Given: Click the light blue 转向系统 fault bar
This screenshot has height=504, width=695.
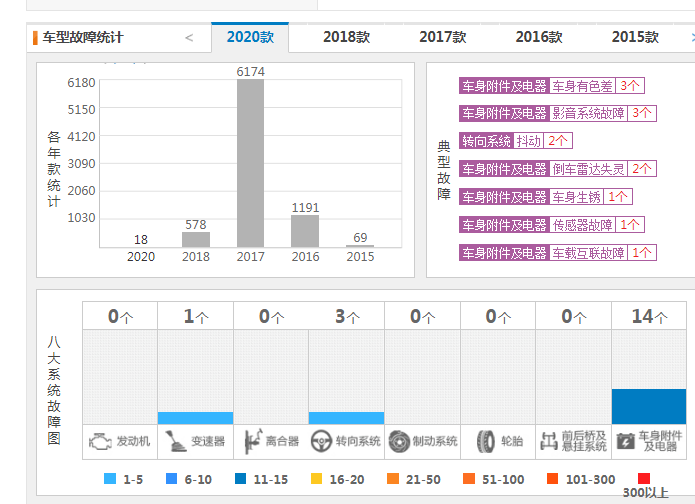Looking at the screenshot, I should pos(347,418).
